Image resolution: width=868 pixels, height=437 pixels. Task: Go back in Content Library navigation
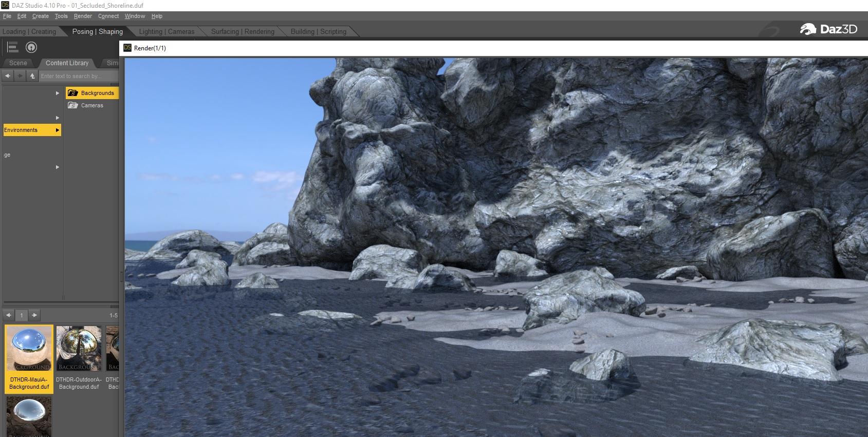click(x=8, y=76)
